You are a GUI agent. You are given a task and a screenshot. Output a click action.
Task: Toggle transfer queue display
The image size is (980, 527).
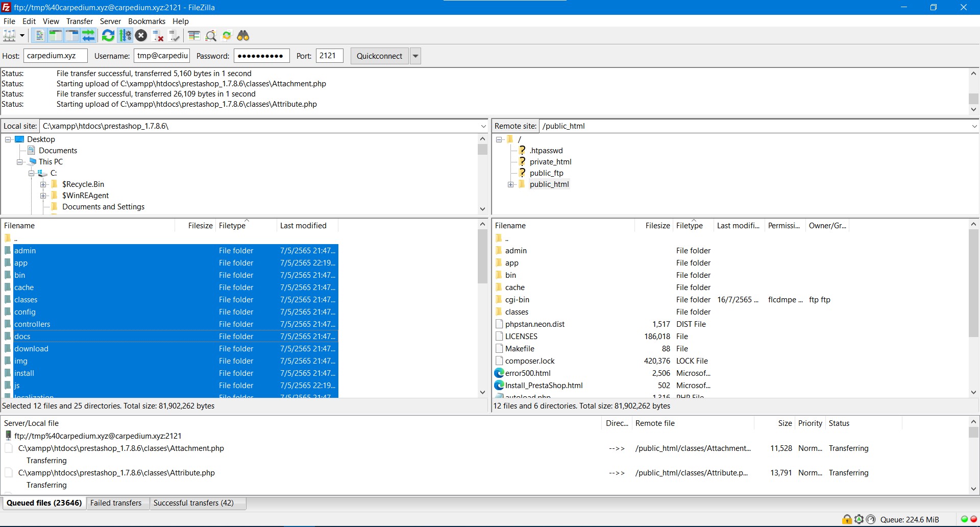[88, 36]
